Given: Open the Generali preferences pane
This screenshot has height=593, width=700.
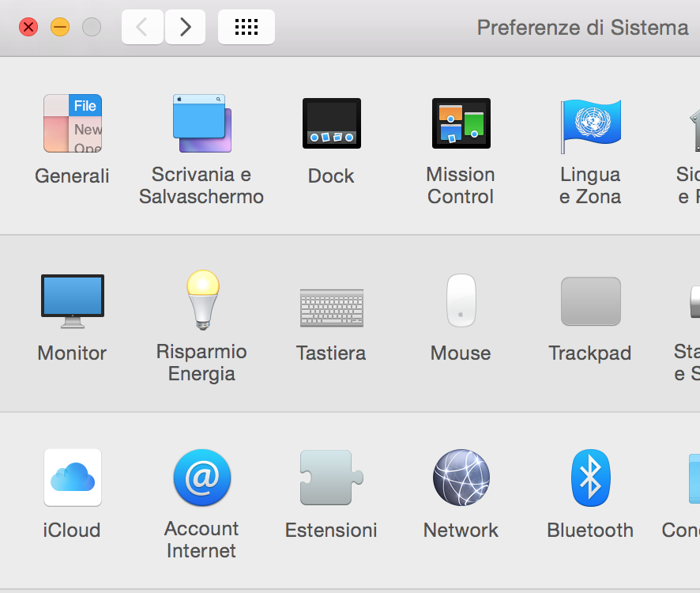Looking at the screenshot, I should (73, 123).
